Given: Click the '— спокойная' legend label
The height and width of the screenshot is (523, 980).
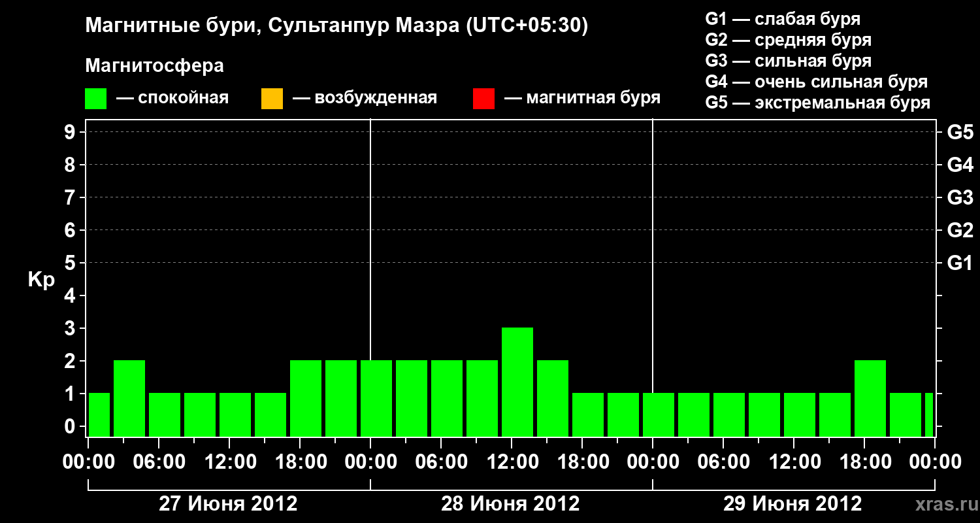Looking at the screenshot, I should point(172,98).
